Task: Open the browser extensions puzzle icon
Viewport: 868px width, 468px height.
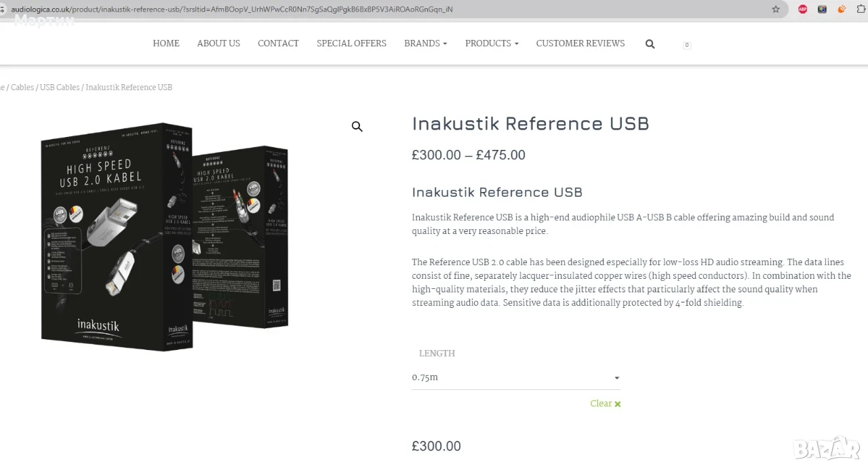Action: tap(860, 9)
